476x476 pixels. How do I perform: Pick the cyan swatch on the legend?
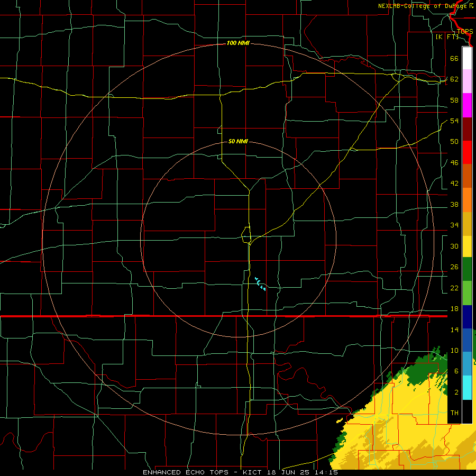click(467, 388)
